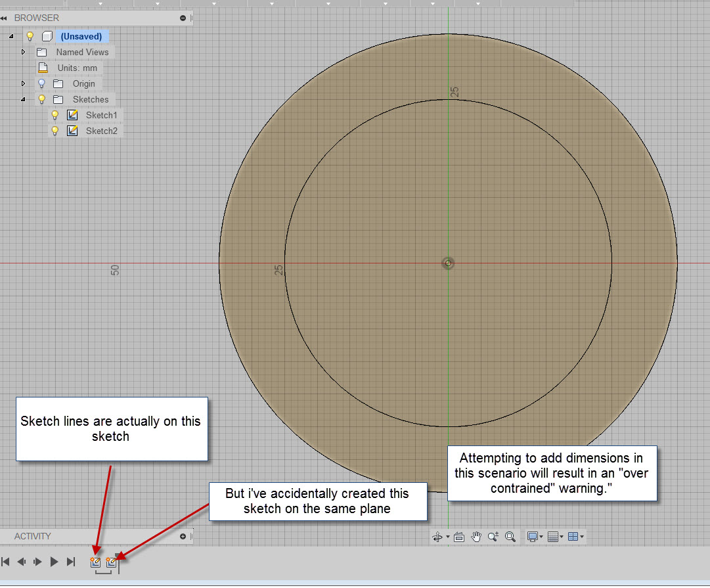Select Sketch1 in browser tree
This screenshot has height=588, width=710.
pyautogui.click(x=101, y=115)
